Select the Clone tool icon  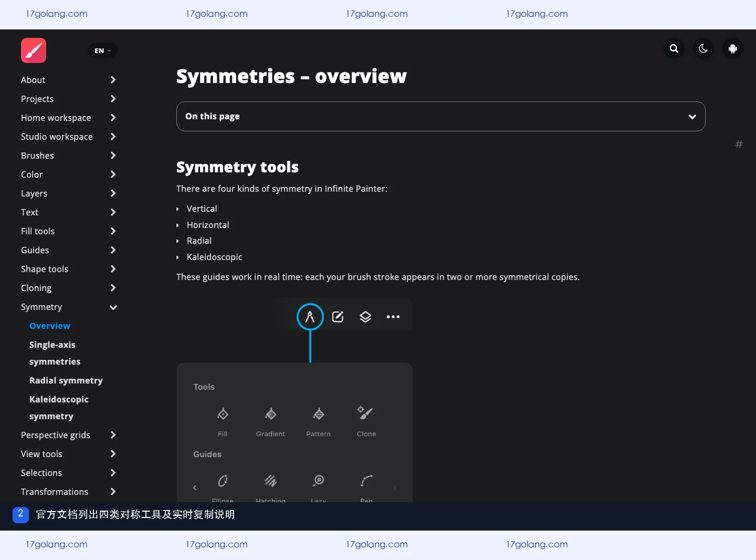365,413
